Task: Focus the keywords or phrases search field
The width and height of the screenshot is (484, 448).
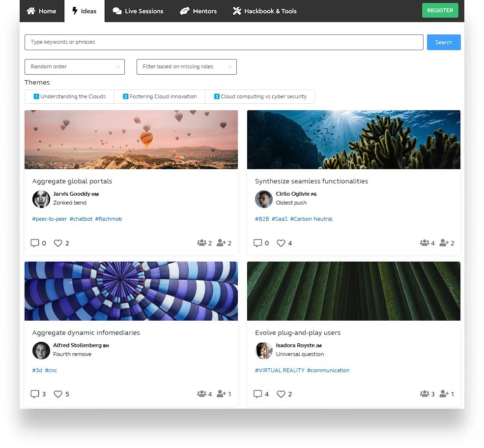Action: tap(224, 42)
